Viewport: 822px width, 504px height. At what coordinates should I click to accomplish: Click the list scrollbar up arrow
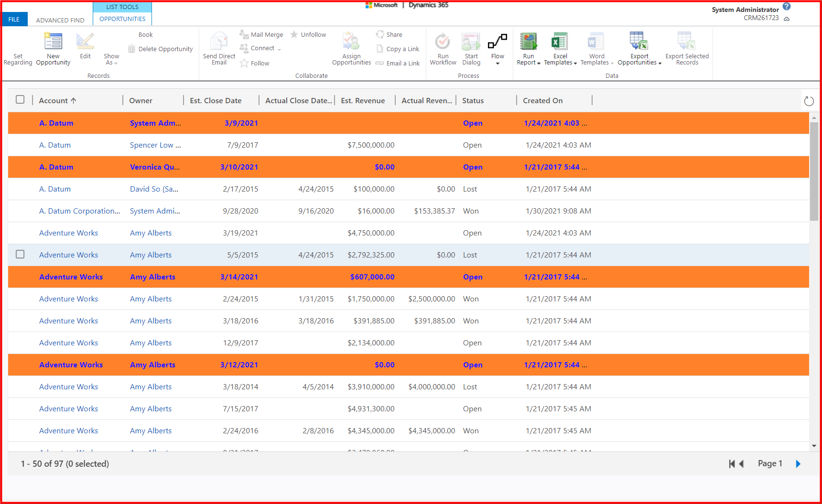coord(814,117)
